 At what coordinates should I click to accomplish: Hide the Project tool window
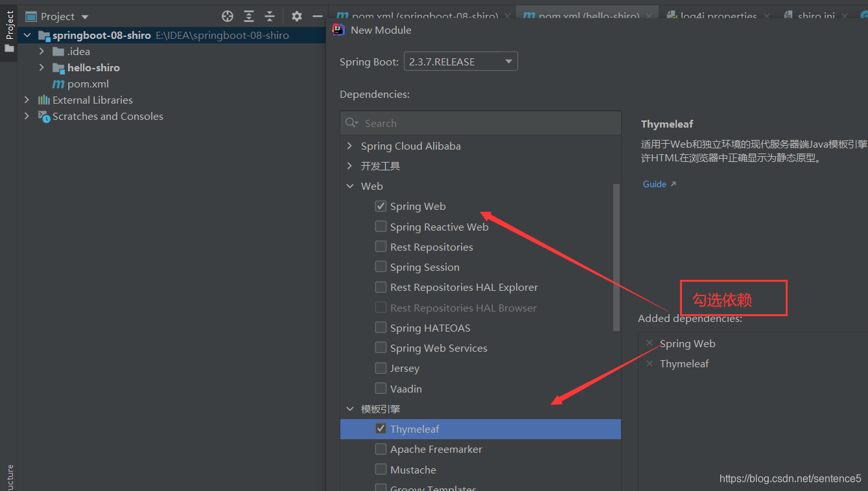(x=318, y=16)
